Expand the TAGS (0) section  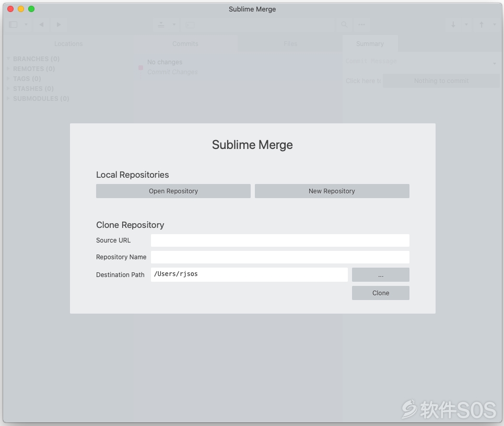[8, 78]
